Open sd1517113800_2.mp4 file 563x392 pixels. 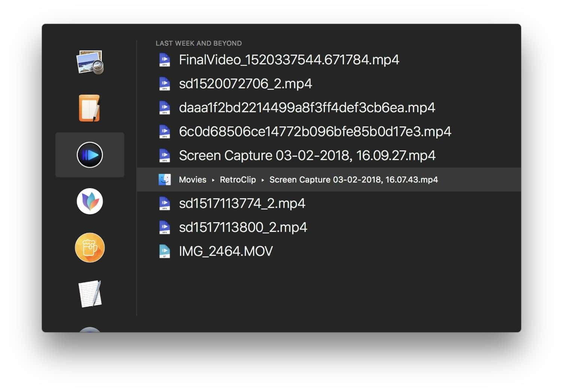tap(243, 227)
